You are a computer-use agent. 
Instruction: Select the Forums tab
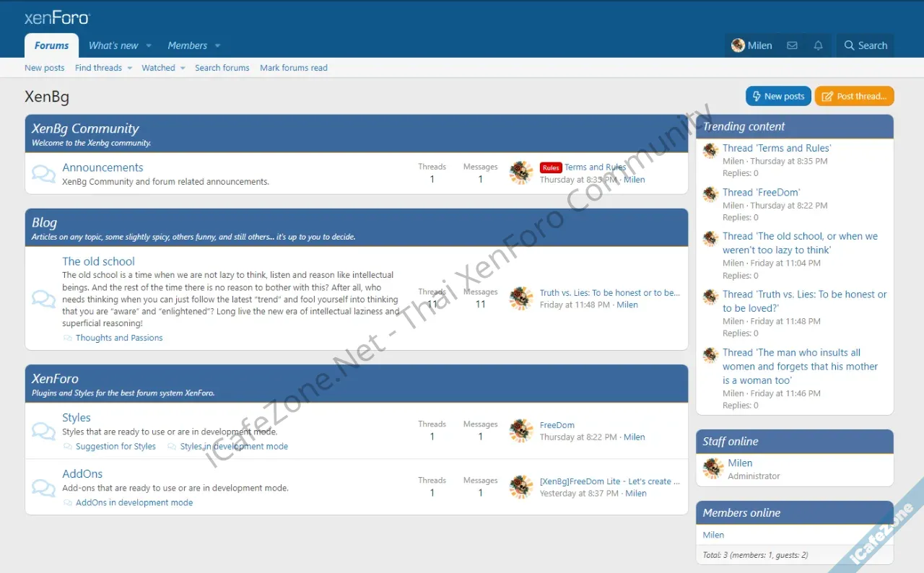pyautogui.click(x=51, y=45)
